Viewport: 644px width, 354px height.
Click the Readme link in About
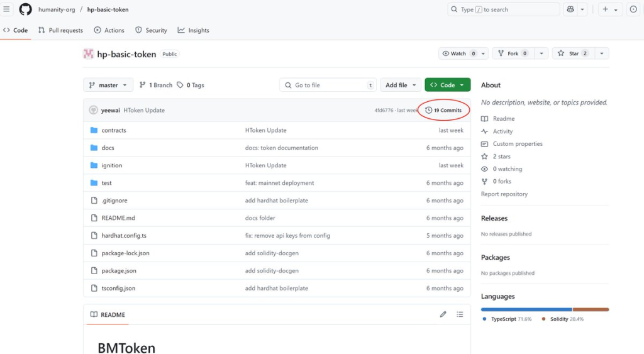(504, 119)
